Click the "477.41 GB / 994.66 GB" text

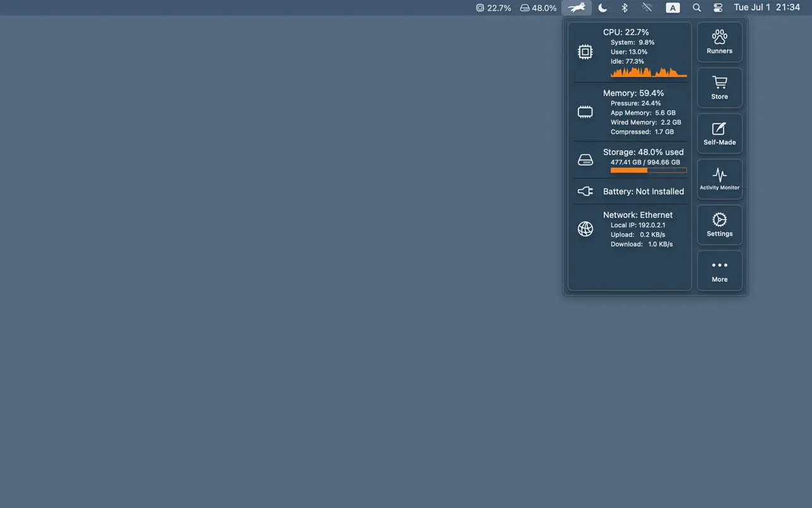645,162
